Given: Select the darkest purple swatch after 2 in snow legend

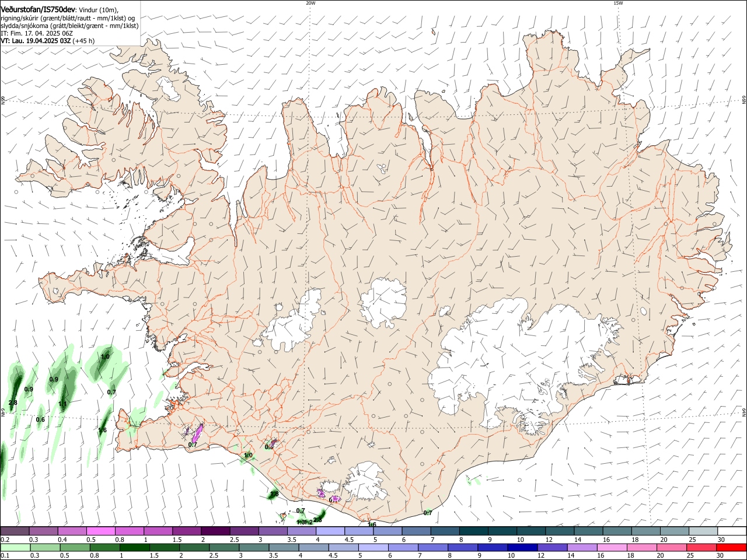Looking at the screenshot, I should point(216,531).
